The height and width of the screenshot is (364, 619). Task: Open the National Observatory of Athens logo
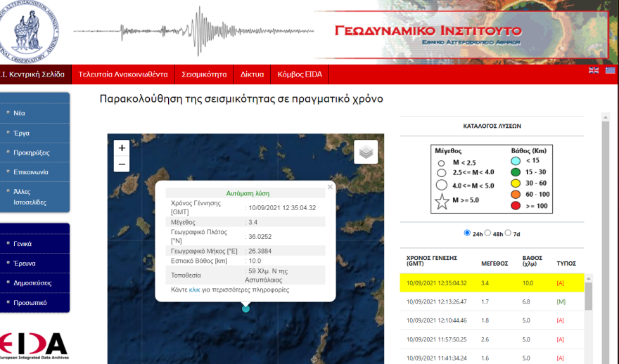[x=28, y=32]
